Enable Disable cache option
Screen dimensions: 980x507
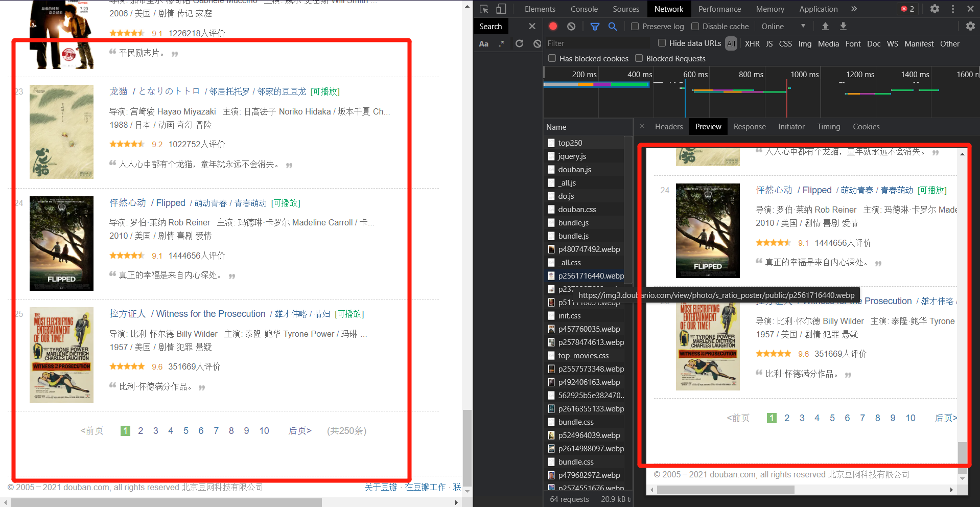[x=695, y=26]
